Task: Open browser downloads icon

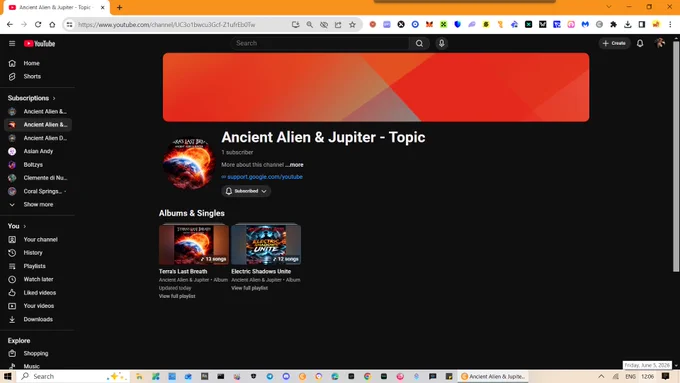Action: tap(628, 25)
